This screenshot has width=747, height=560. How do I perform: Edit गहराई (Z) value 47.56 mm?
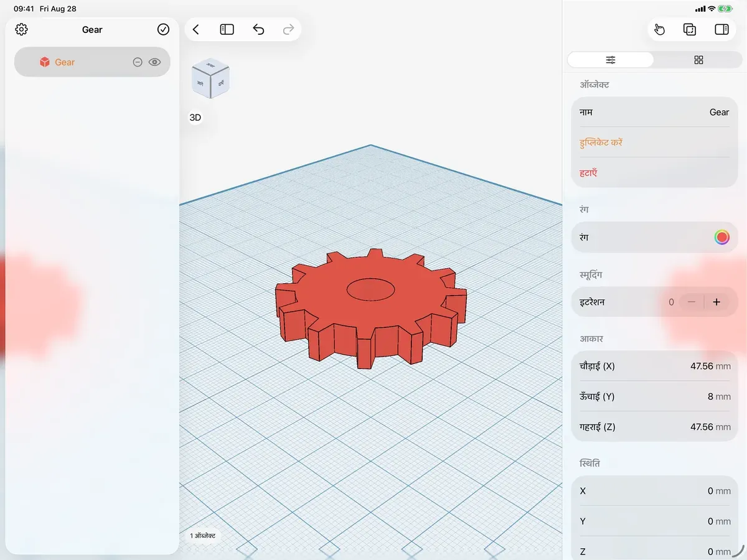[x=655, y=427]
